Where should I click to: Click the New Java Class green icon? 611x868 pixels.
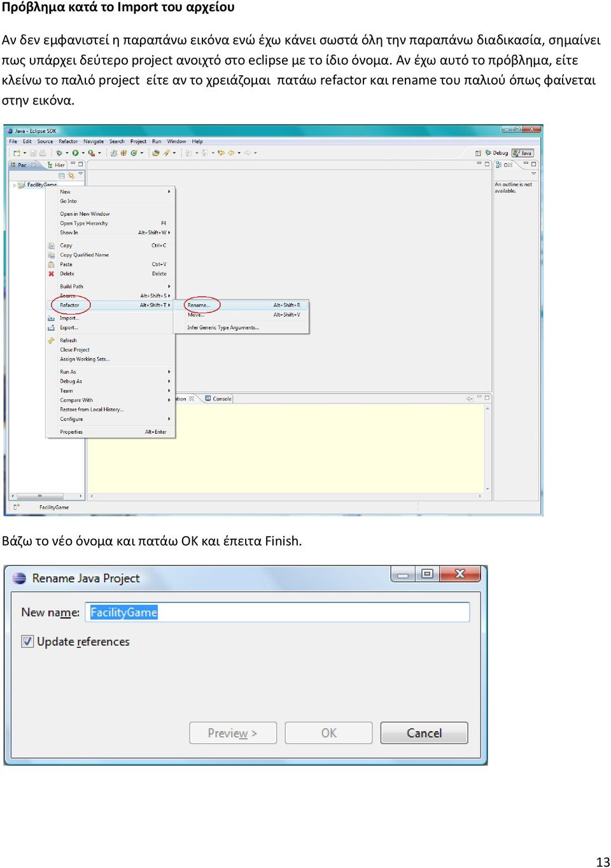134,153
